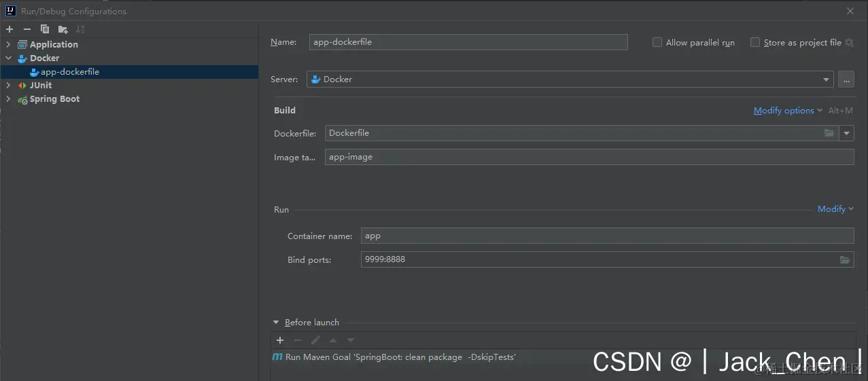Add a Before launch task

[x=280, y=340]
